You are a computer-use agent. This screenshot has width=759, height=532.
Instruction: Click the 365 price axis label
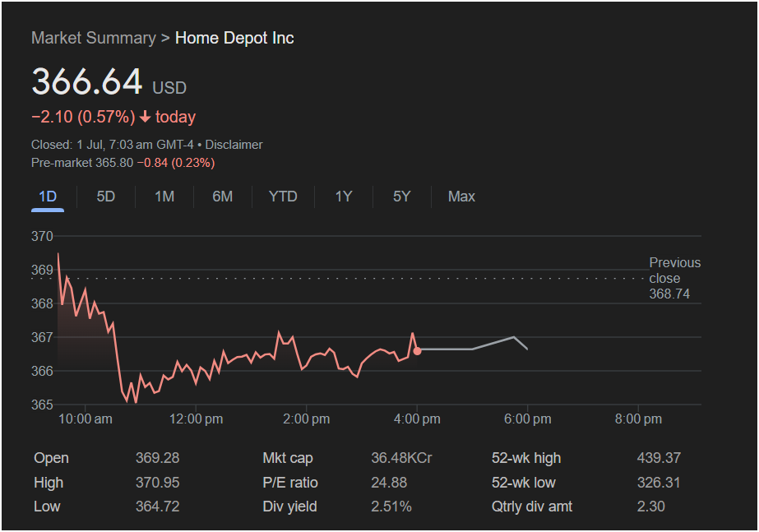(x=42, y=405)
